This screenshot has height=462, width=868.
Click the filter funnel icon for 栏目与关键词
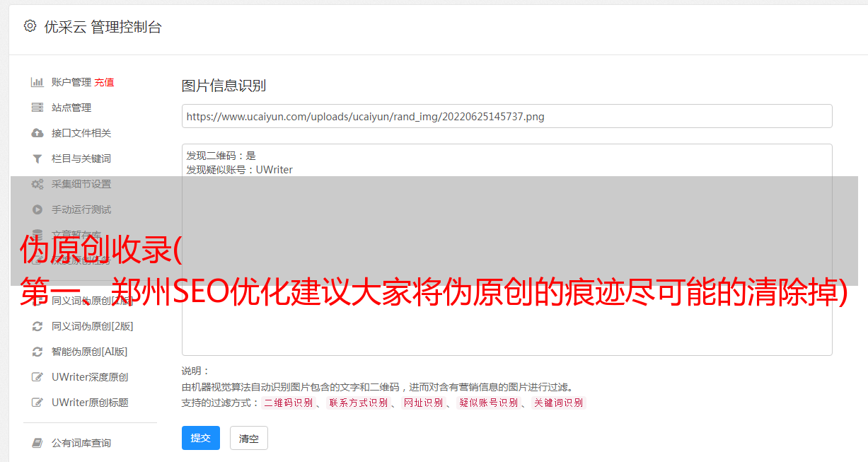point(37,158)
